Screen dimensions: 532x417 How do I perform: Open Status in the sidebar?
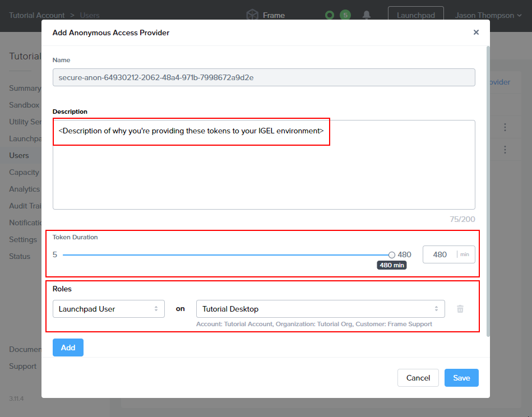tap(20, 256)
